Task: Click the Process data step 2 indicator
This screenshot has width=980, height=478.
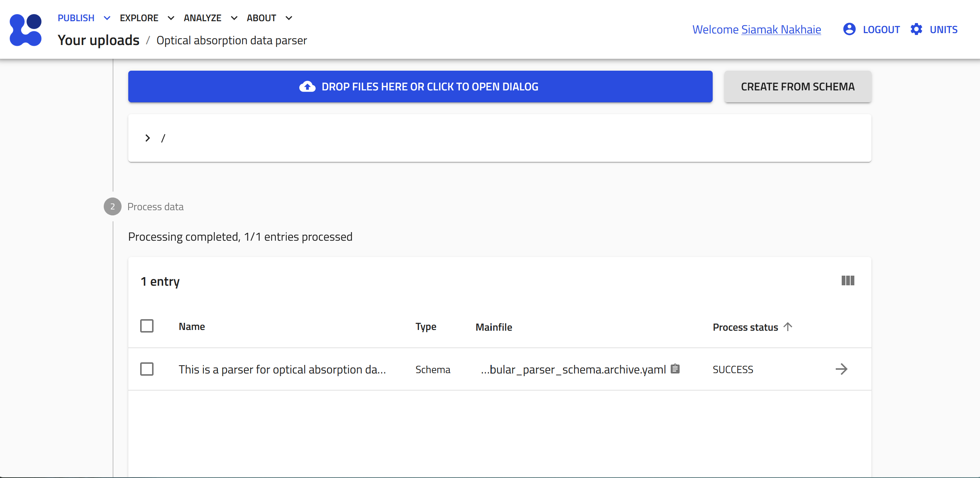Action: [x=112, y=207]
